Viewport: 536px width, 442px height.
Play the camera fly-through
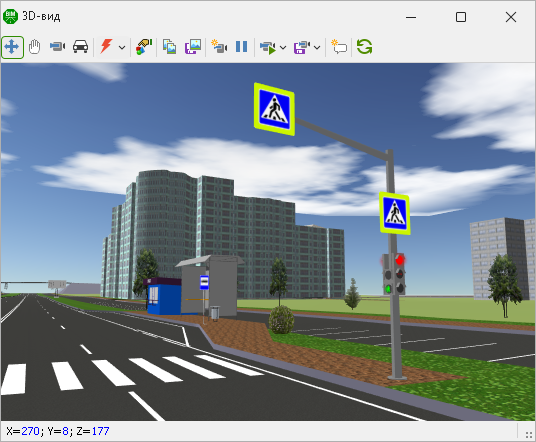[268, 48]
